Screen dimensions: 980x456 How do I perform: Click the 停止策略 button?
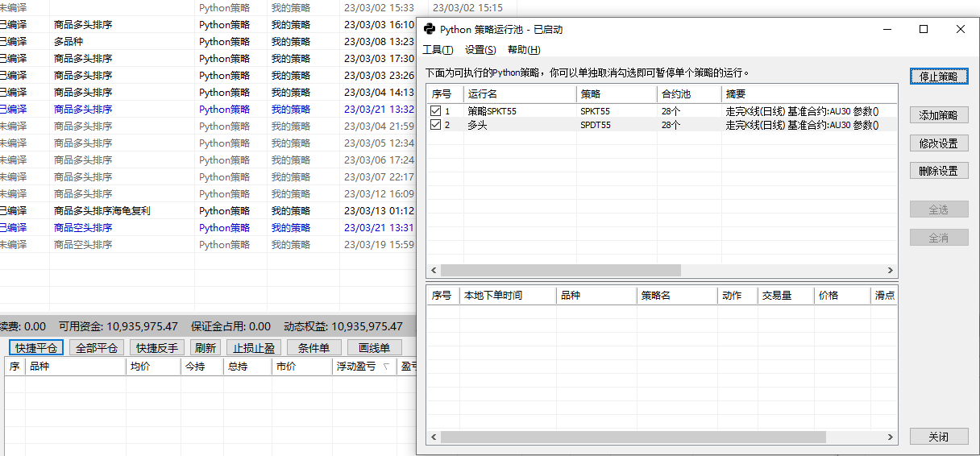coord(938,77)
